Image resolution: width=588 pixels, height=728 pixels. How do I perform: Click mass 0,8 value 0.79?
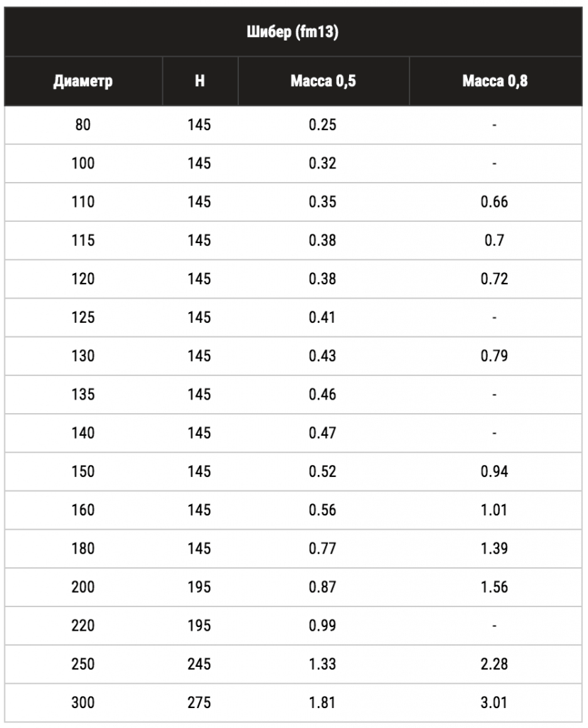tap(495, 356)
